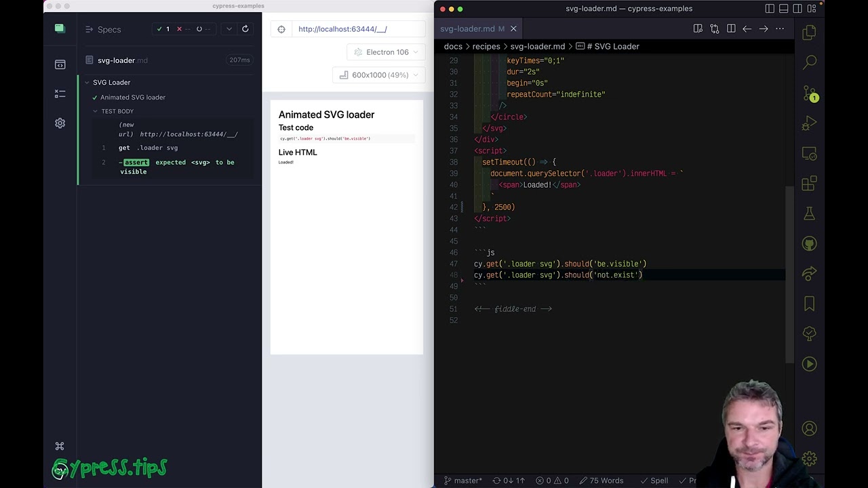Image resolution: width=868 pixels, height=488 pixels.
Task: Open the GitHub activity bar icon
Action: (x=809, y=243)
